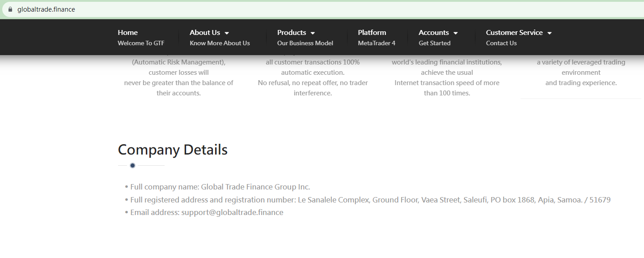
Task: Expand the About Us dropdown arrow
Action: 227,33
